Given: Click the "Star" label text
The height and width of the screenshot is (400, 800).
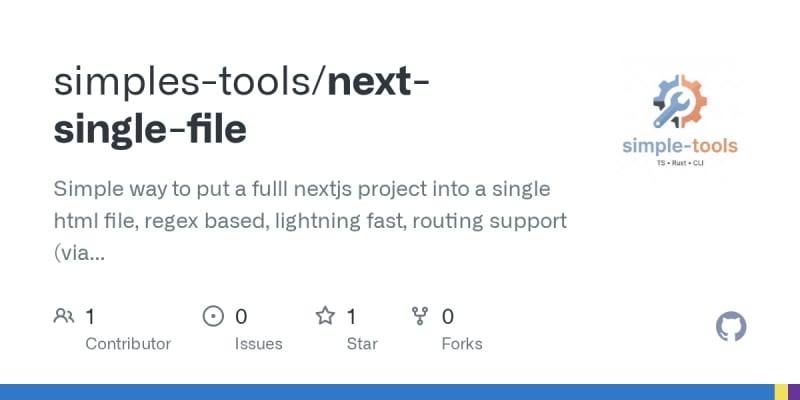Looking at the screenshot, I should (361, 344).
